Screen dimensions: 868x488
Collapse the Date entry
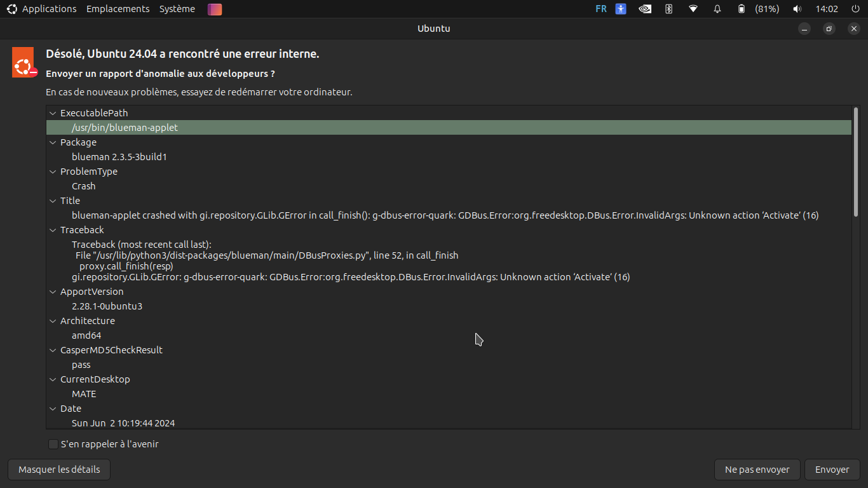(x=53, y=409)
